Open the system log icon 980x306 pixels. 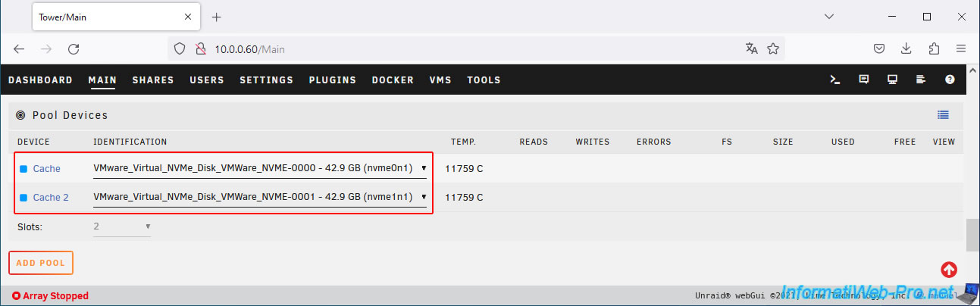coord(921,80)
